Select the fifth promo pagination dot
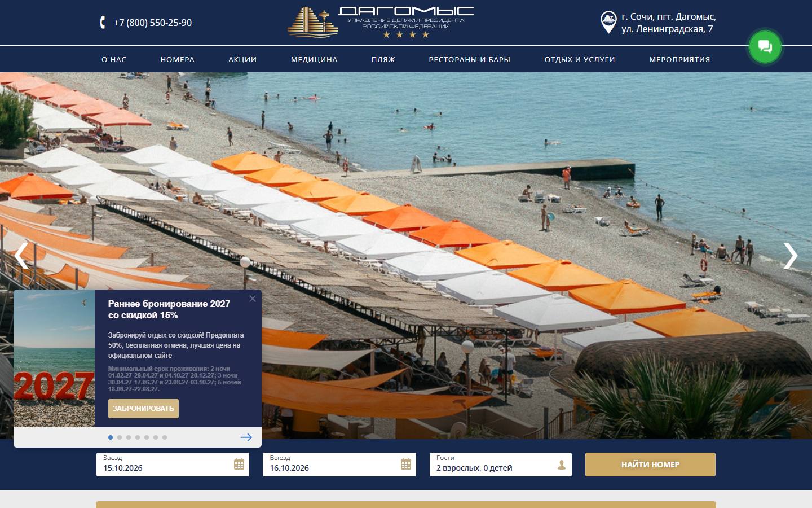This screenshot has height=508, width=812. [x=147, y=437]
